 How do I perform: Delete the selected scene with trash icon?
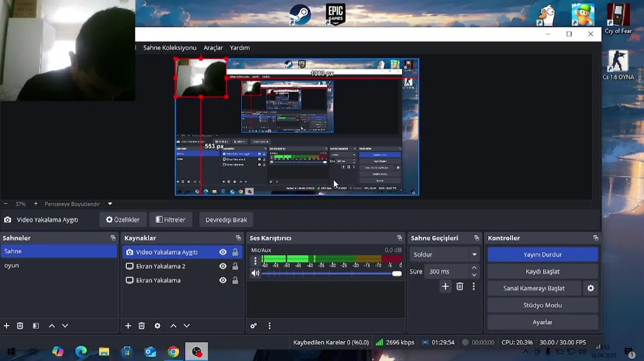pos(20,326)
